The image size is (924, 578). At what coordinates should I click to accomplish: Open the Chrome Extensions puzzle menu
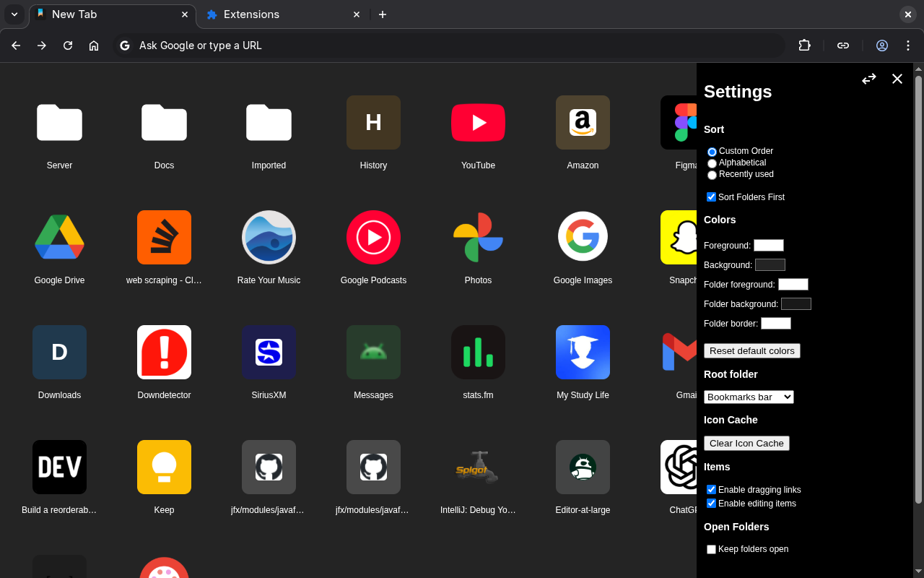click(804, 46)
